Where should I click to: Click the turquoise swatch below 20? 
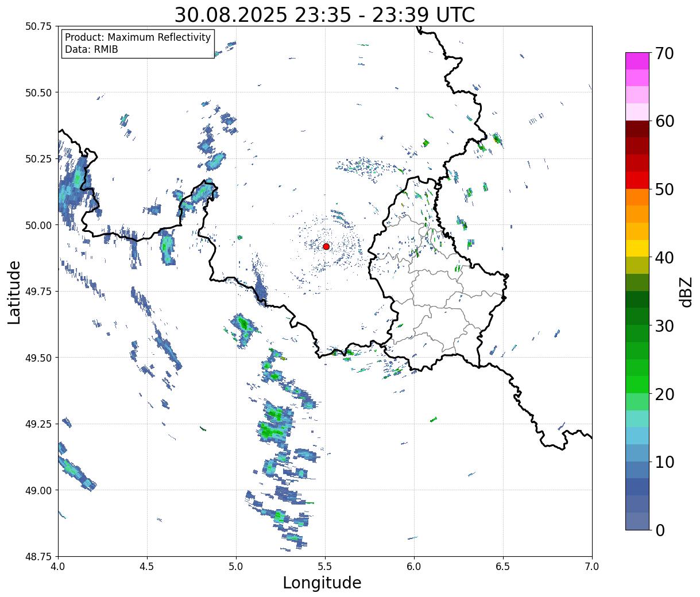[x=637, y=418]
